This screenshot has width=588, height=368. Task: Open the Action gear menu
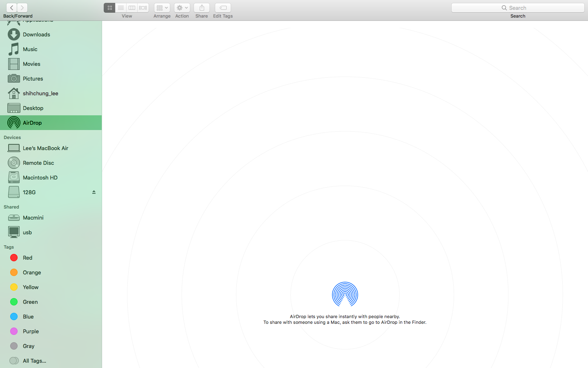click(x=182, y=7)
